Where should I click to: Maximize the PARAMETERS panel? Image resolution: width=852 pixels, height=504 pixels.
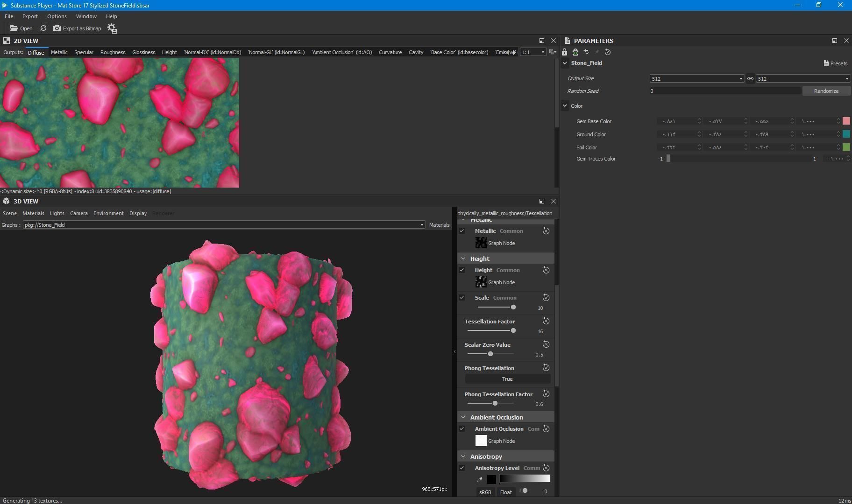(x=835, y=41)
